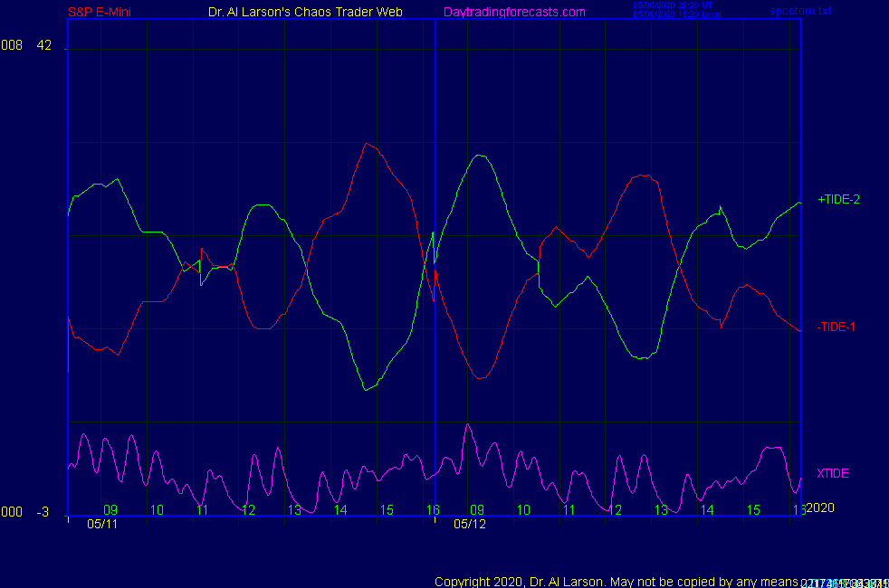Click the S&P E-Mini chart label

[101, 12]
